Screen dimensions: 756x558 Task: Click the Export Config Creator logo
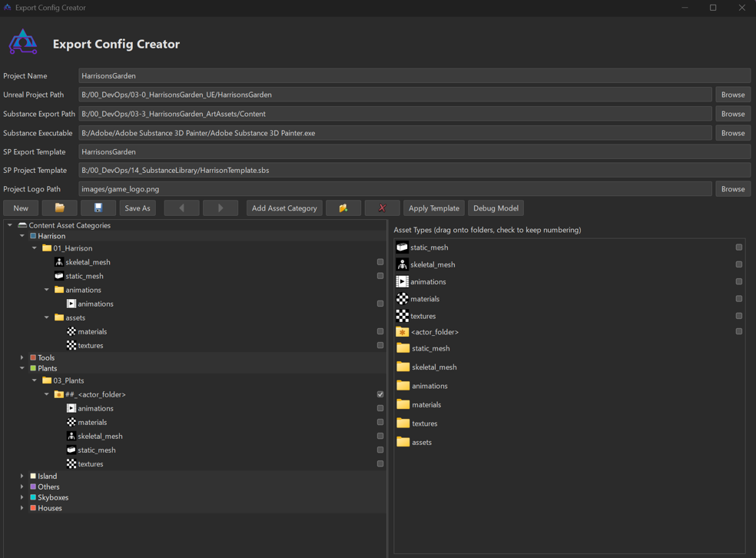[x=23, y=42]
